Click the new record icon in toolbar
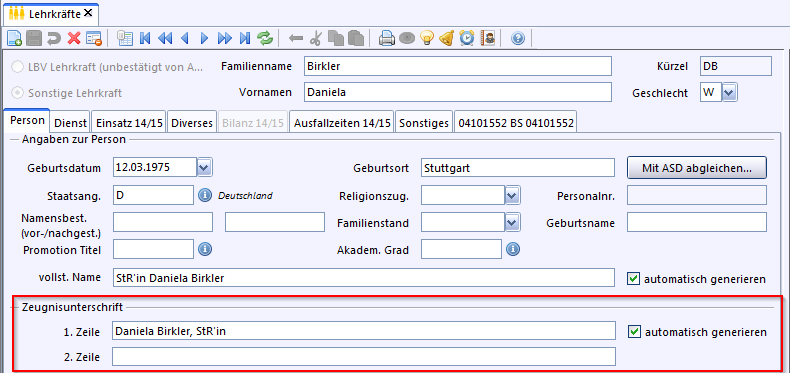790x373 pixels. 14,38
